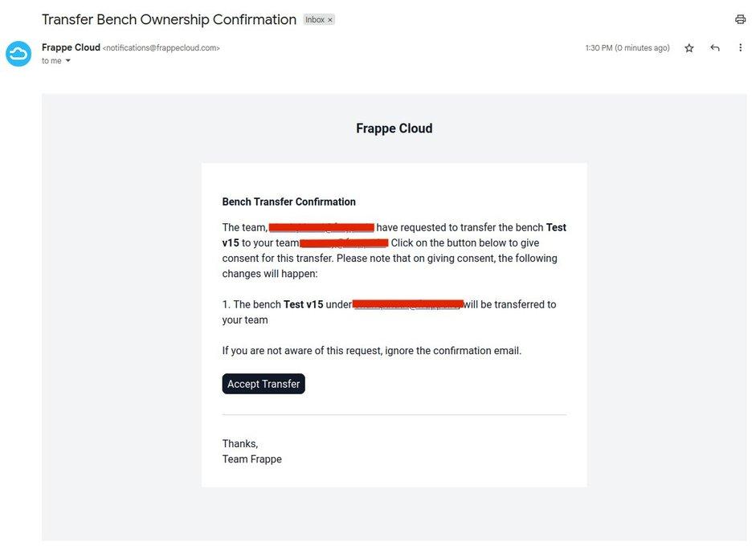Expand recipient details arrow beside 'to me'

(68, 61)
